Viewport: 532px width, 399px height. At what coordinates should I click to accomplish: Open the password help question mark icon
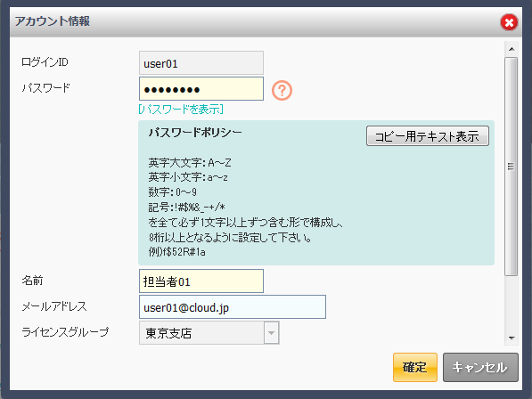(x=282, y=90)
